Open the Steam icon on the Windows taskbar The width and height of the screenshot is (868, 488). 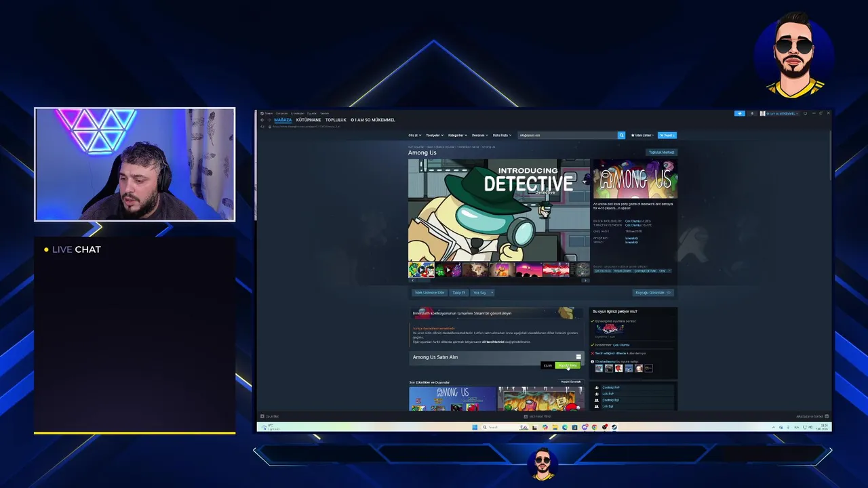click(614, 427)
